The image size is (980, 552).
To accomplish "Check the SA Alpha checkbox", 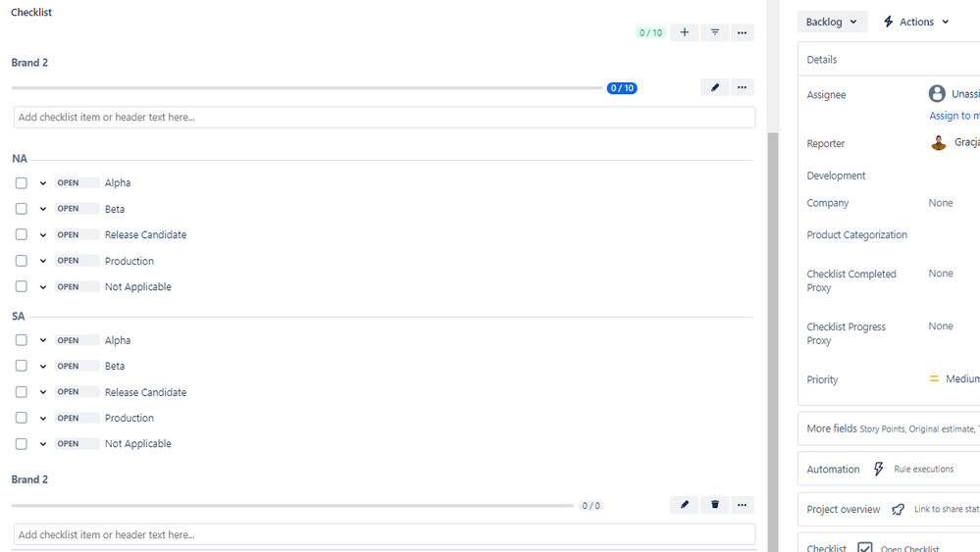I will click(x=22, y=340).
